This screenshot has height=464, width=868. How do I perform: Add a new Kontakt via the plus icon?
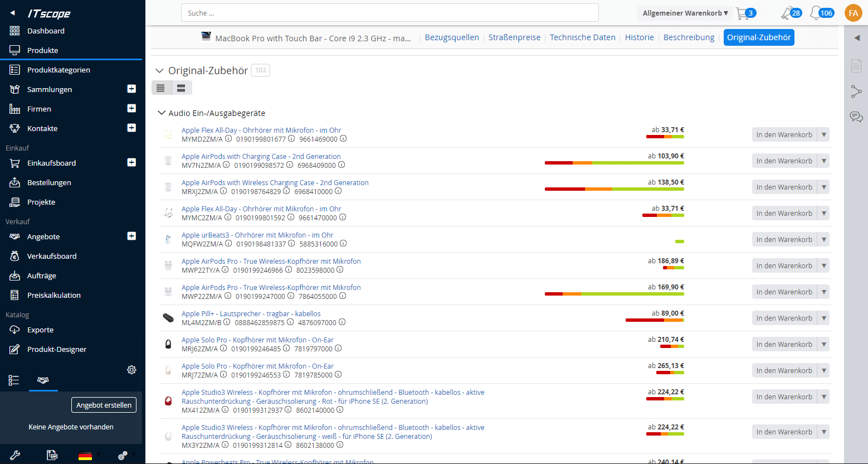coord(131,128)
